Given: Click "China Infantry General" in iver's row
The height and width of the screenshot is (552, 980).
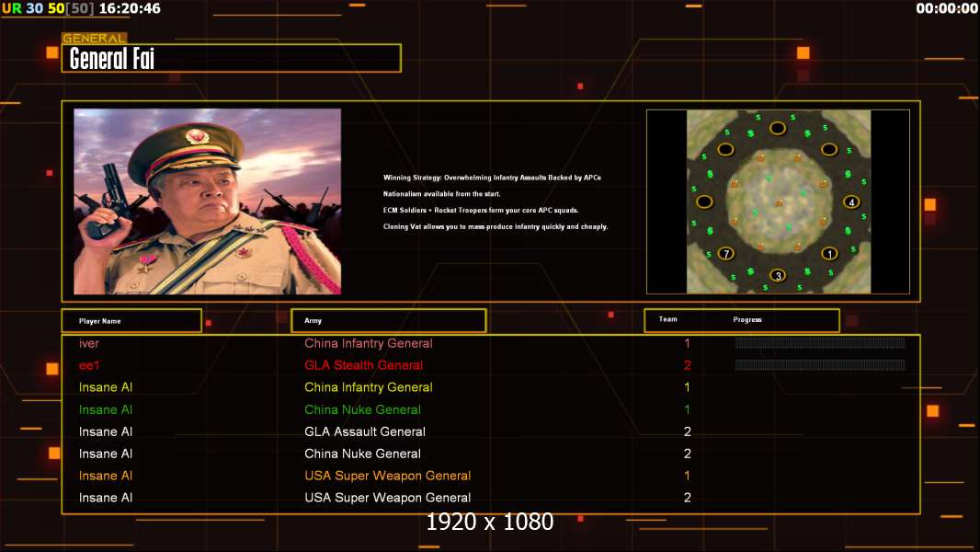Looking at the screenshot, I should (x=368, y=343).
